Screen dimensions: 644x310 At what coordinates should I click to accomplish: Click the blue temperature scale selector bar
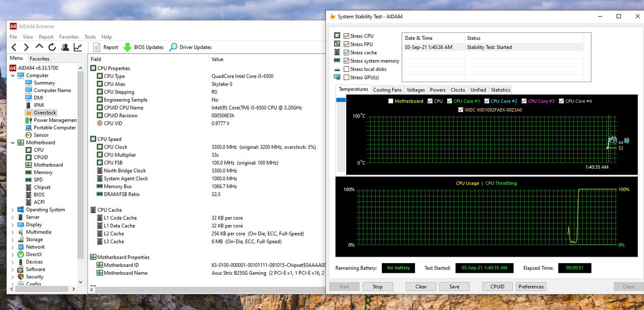pos(341,100)
